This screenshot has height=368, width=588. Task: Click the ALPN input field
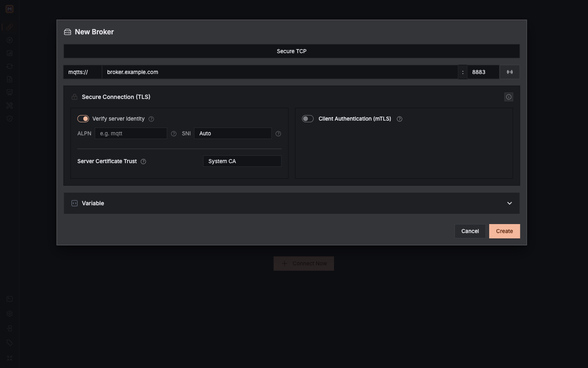pos(131,133)
